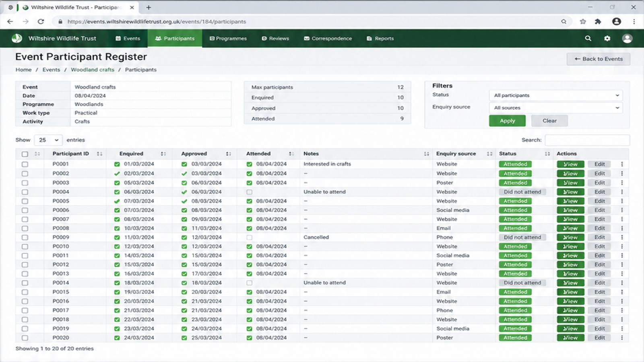Viewport: 644px width, 362px height.
Task: Sort table by Status column arrows
Action: coord(547,154)
